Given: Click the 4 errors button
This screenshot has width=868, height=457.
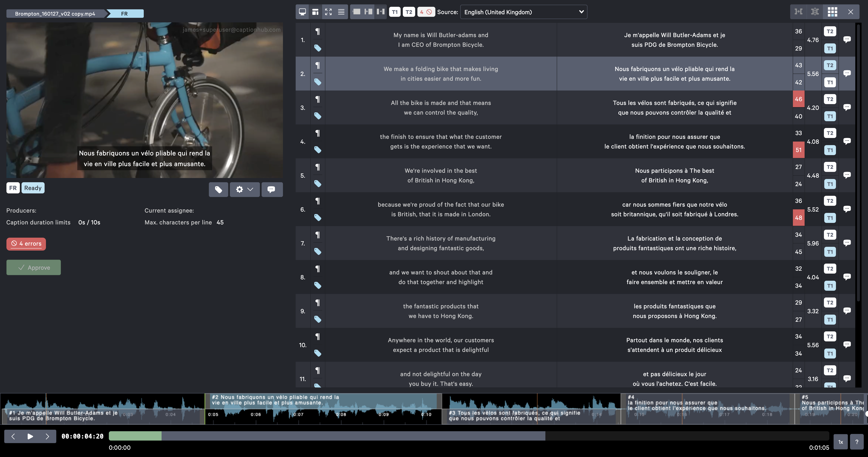Looking at the screenshot, I should point(26,244).
